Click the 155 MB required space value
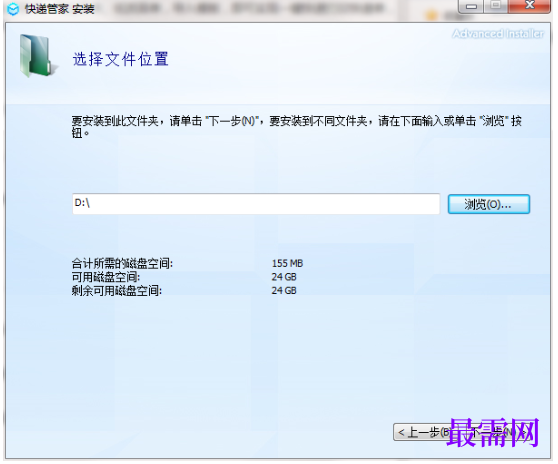Viewport: 558px width, 464px height. 287,264
